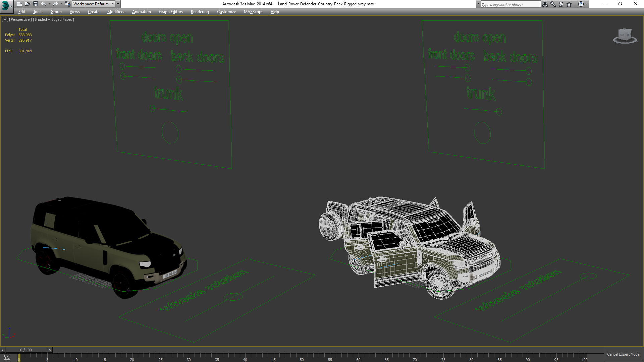The image size is (644, 362).
Task: Select the left wheels rotation circle control
Action: 233,297
